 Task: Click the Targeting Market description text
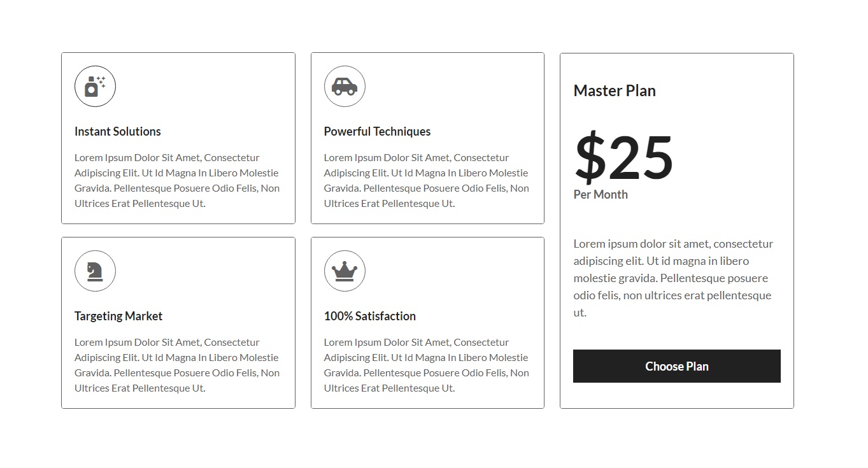point(177,365)
